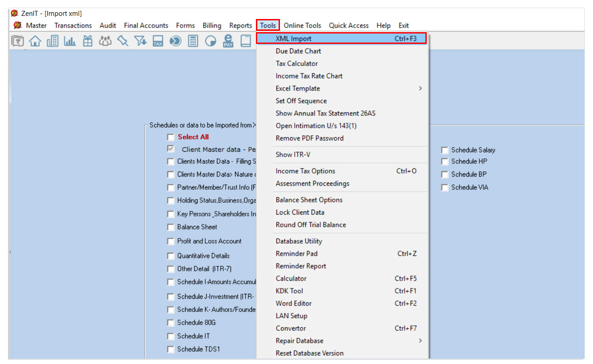Viewport: 593px width, 364px height.
Task: Open Income Tax Options
Action: tap(342, 171)
